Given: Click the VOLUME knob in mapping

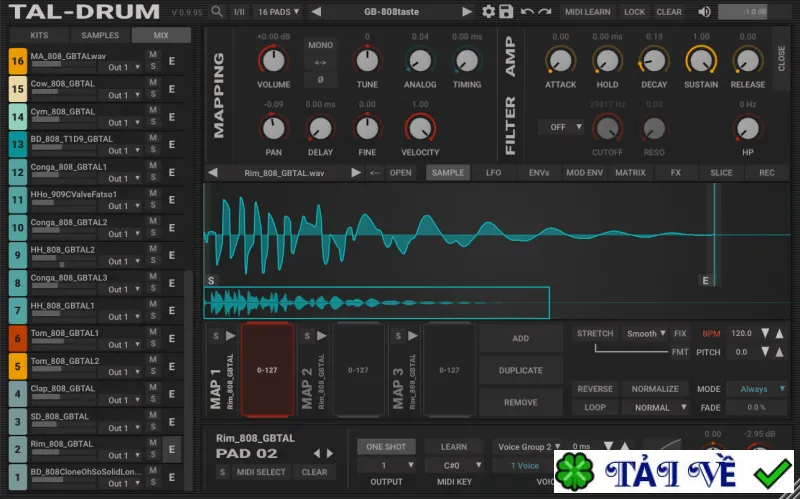Looking at the screenshot, I should tap(273, 61).
